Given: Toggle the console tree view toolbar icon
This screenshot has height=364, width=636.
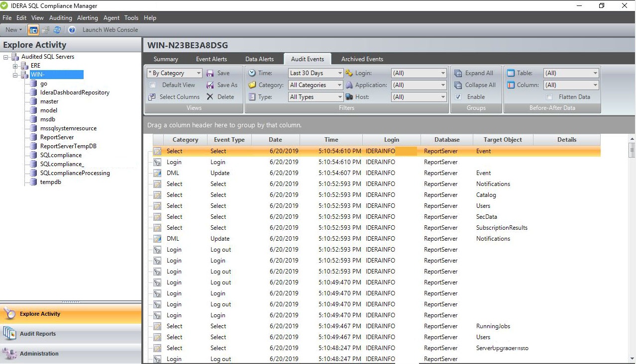Looking at the screenshot, I should pos(33,30).
